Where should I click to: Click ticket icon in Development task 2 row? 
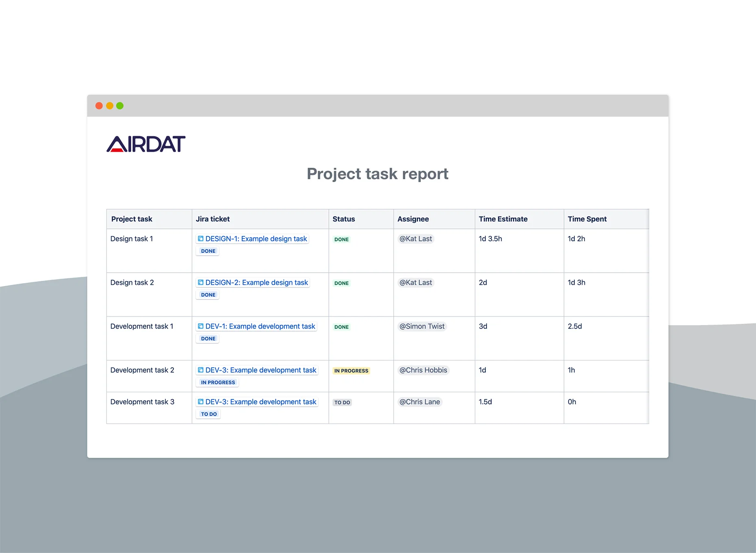click(x=200, y=370)
